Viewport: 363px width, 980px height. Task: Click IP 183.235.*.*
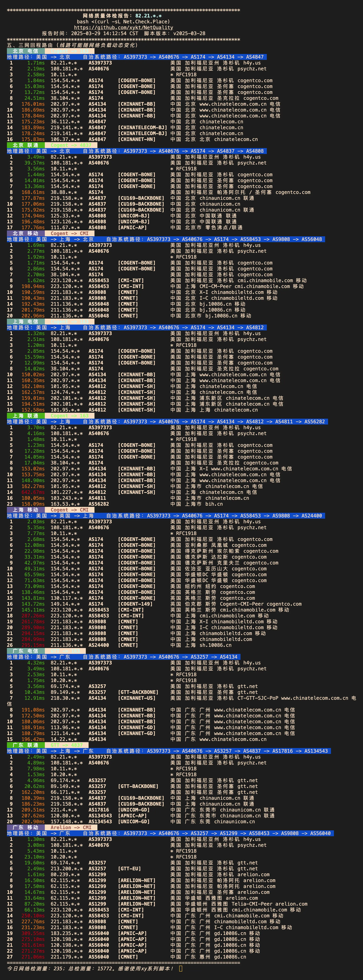67,933
